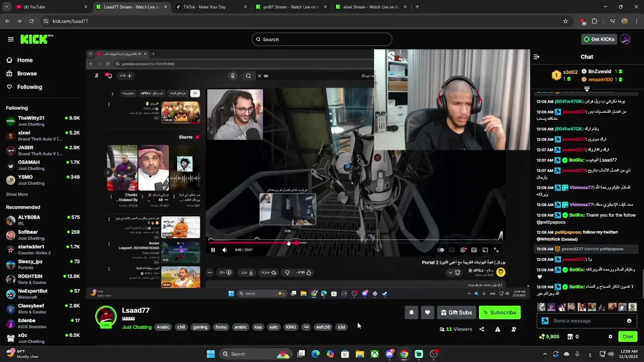
Task: Select the gaming tag
Action: click(200, 327)
